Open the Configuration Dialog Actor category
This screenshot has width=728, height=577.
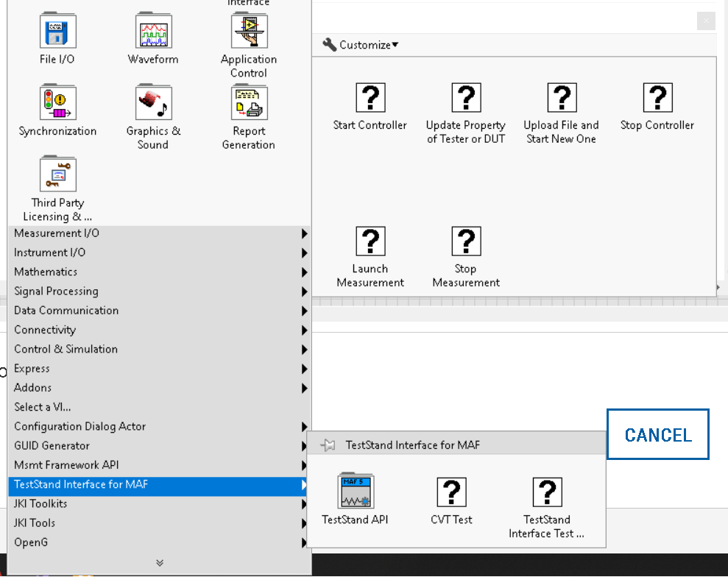(x=160, y=427)
